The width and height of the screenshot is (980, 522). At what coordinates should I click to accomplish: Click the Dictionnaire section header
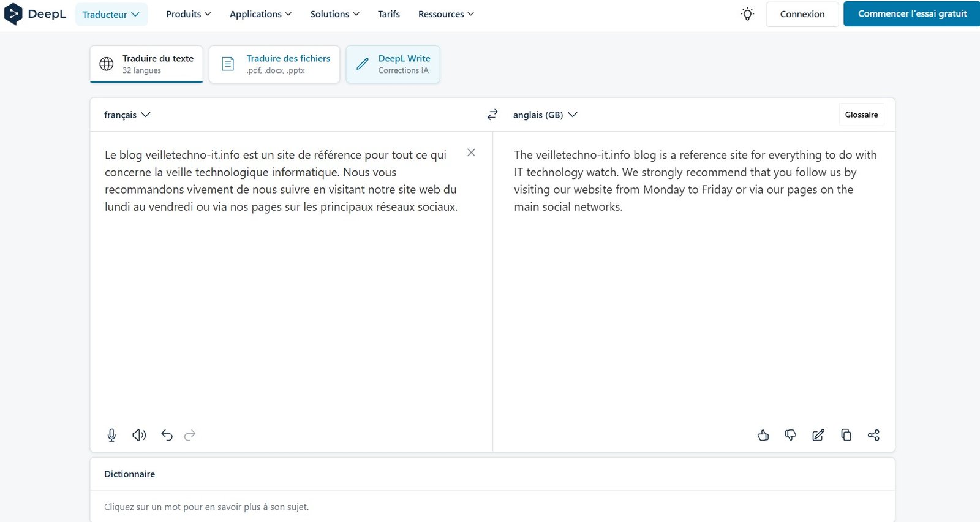click(x=129, y=474)
